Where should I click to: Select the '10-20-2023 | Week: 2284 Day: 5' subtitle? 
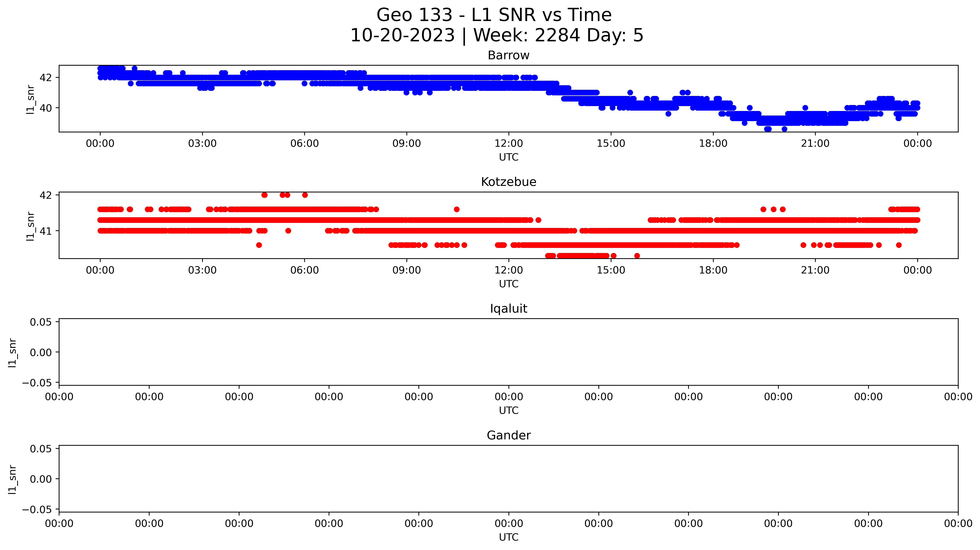497,35
